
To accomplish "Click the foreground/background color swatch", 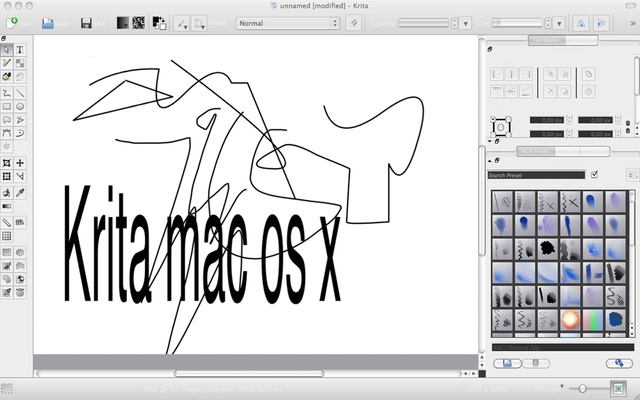I will pos(159,23).
